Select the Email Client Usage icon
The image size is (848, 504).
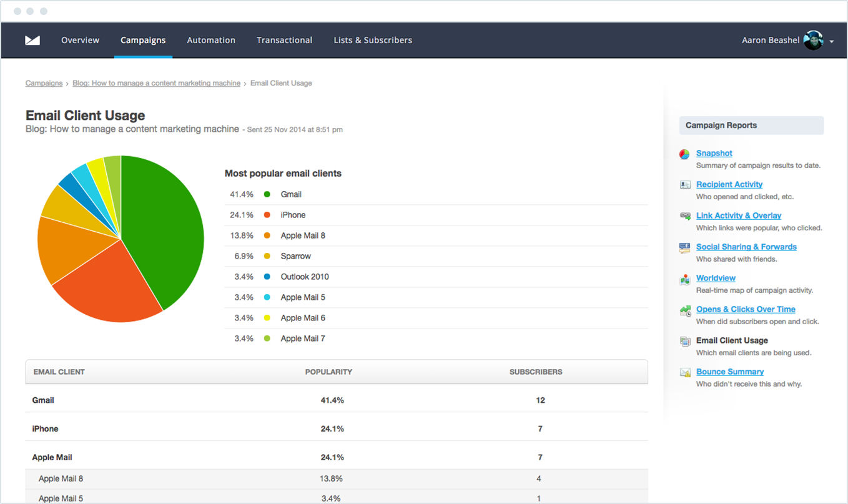(x=685, y=340)
